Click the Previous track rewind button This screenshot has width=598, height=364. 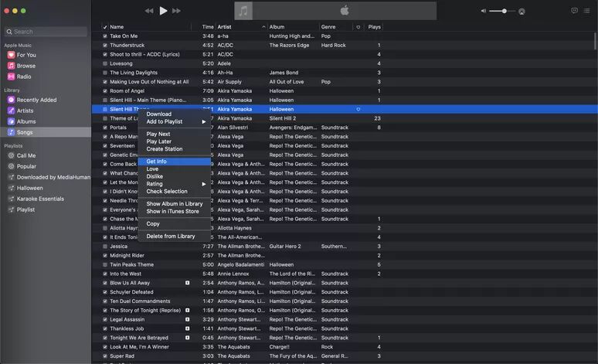pos(149,11)
